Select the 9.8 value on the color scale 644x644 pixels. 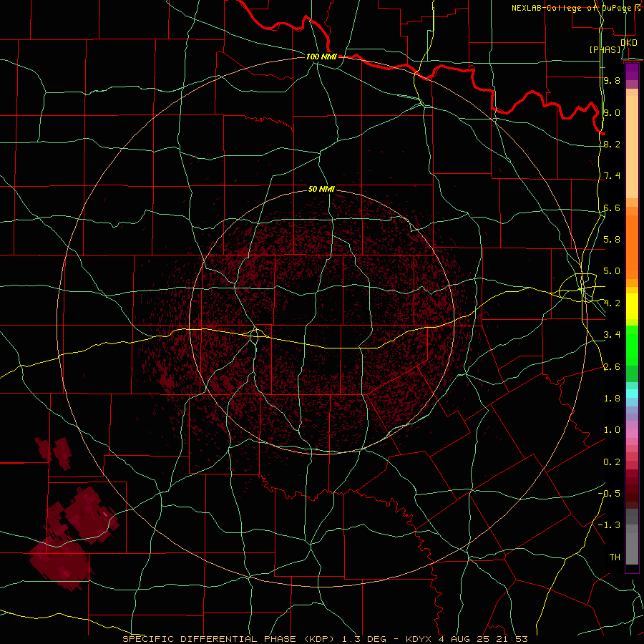tap(612, 80)
